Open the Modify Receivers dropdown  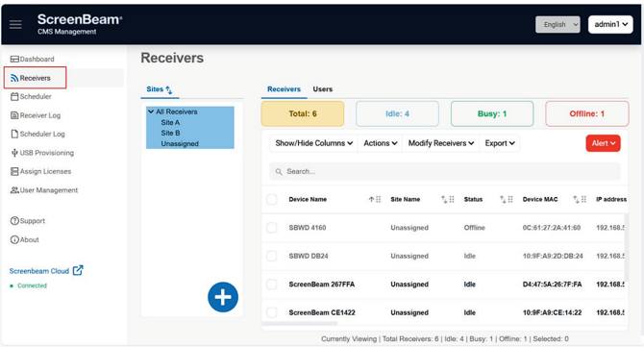(440, 143)
